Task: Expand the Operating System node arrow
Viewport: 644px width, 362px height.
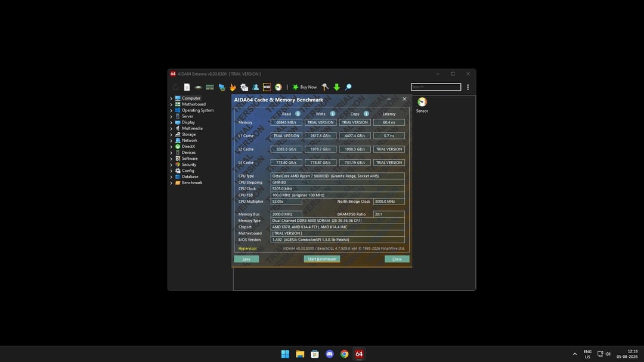Action: coord(171,110)
